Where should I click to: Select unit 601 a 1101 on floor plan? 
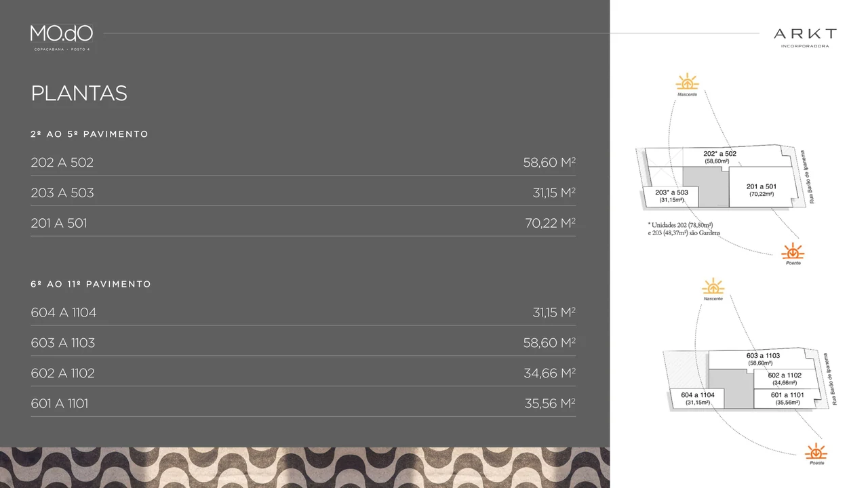[x=787, y=399]
